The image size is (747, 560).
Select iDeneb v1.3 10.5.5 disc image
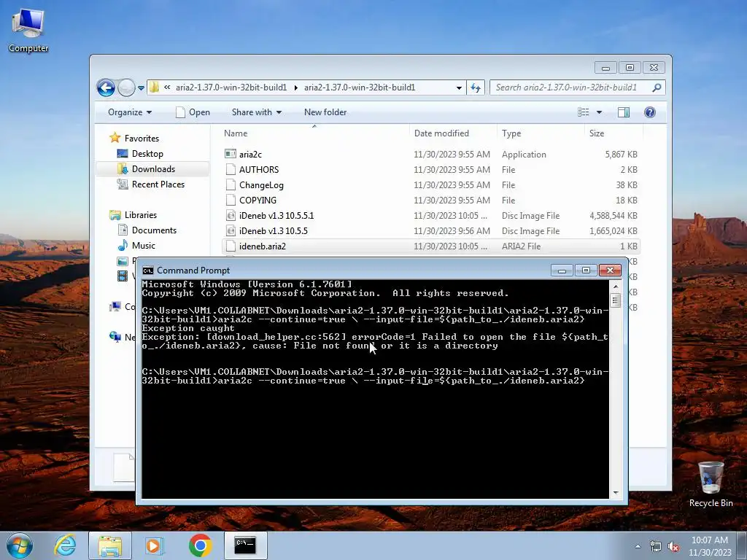pos(430,231)
